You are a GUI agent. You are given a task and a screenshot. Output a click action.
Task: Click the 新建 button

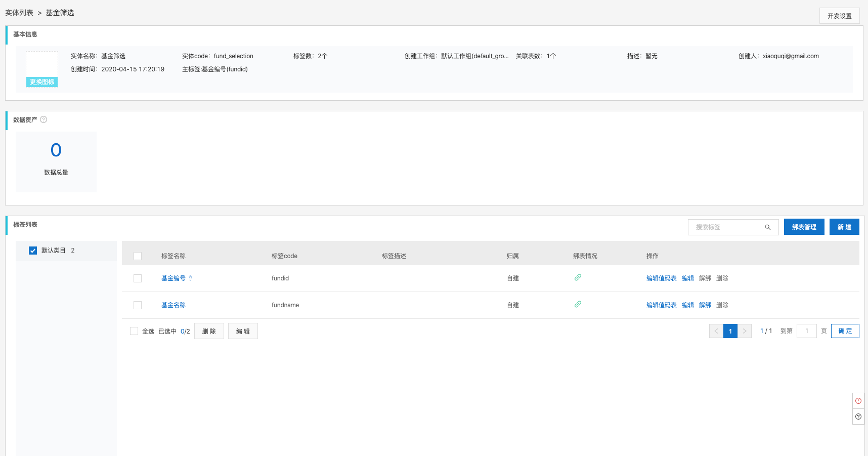click(844, 227)
